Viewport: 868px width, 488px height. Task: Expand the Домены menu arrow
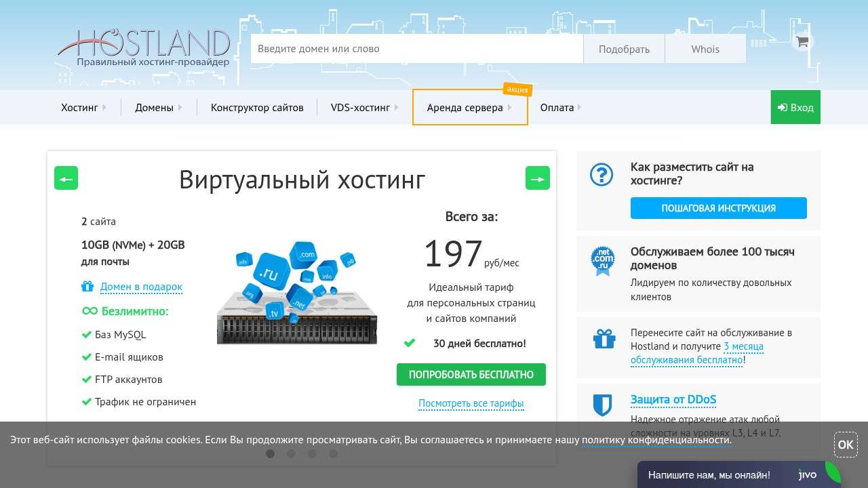coord(180,107)
